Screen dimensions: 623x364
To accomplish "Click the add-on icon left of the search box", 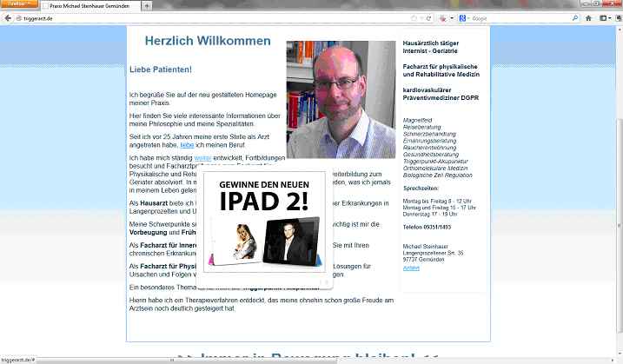I will point(442,18).
